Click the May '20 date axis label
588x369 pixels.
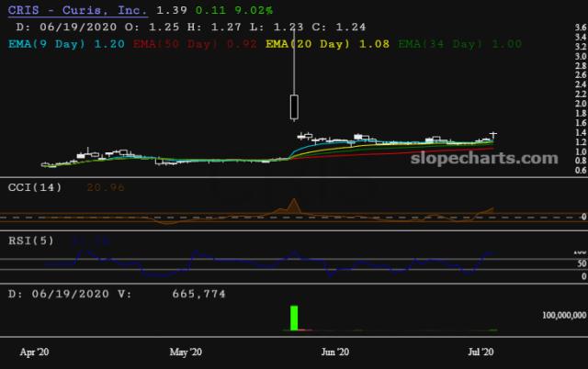[x=185, y=352]
